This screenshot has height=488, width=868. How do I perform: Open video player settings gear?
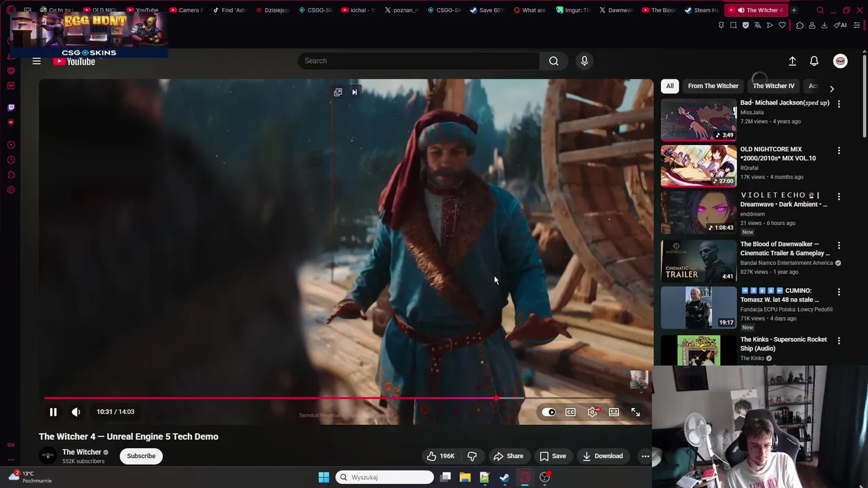point(592,412)
